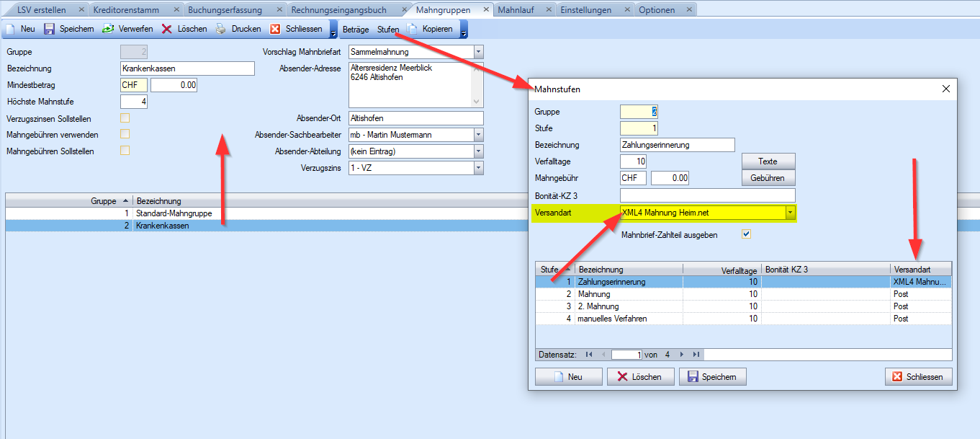Enable Verzugszinsen Sollstellen checkbox
Screen dimensions: 980x439
[125, 118]
